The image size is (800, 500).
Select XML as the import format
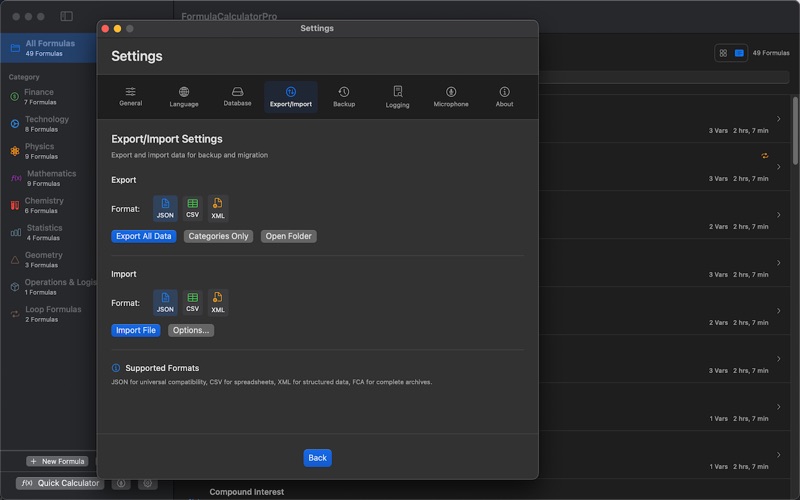[218, 302]
